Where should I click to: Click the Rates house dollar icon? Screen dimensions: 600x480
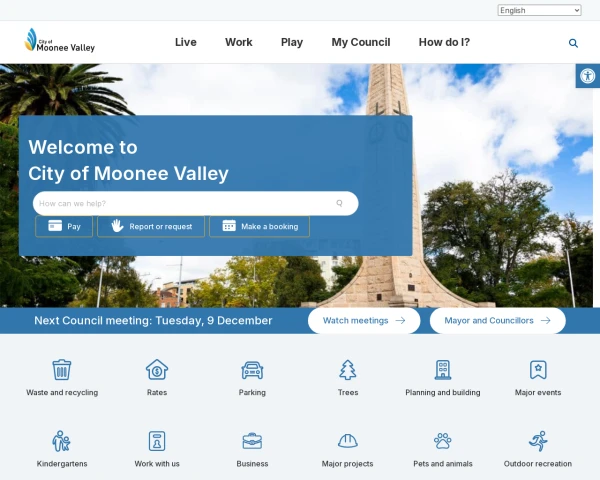(x=157, y=370)
